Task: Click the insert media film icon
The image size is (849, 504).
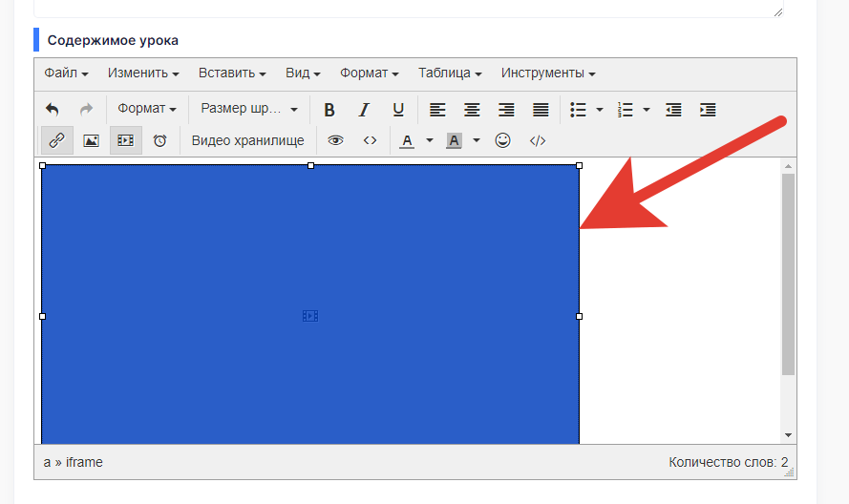Action: [x=126, y=140]
